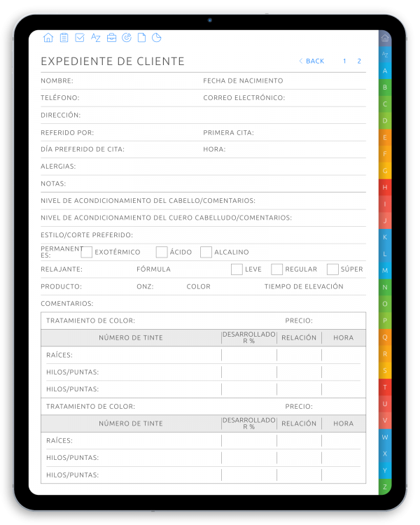
Task: Tap the Notas field line
Action: tap(203, 184)
